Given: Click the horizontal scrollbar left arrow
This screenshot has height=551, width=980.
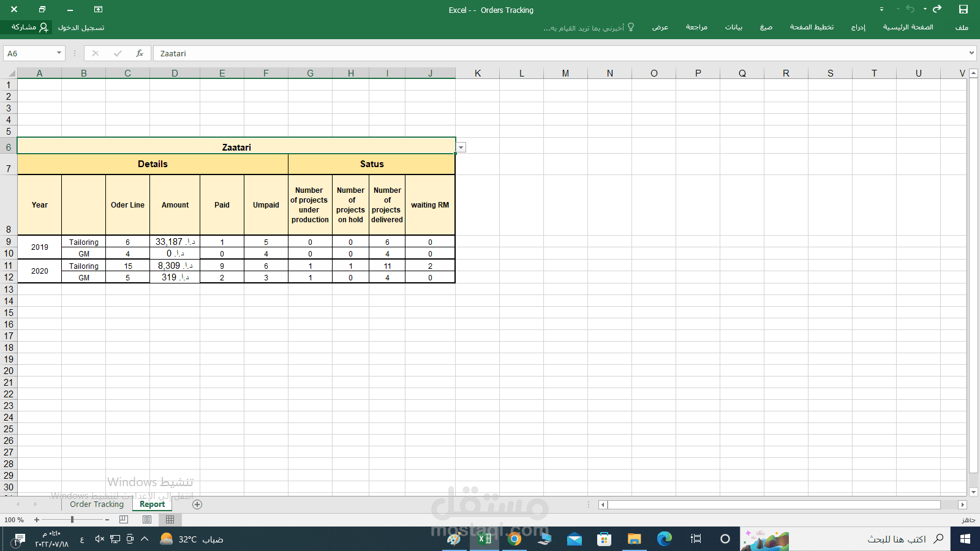Looking at the screenshot, I should 603,505.
